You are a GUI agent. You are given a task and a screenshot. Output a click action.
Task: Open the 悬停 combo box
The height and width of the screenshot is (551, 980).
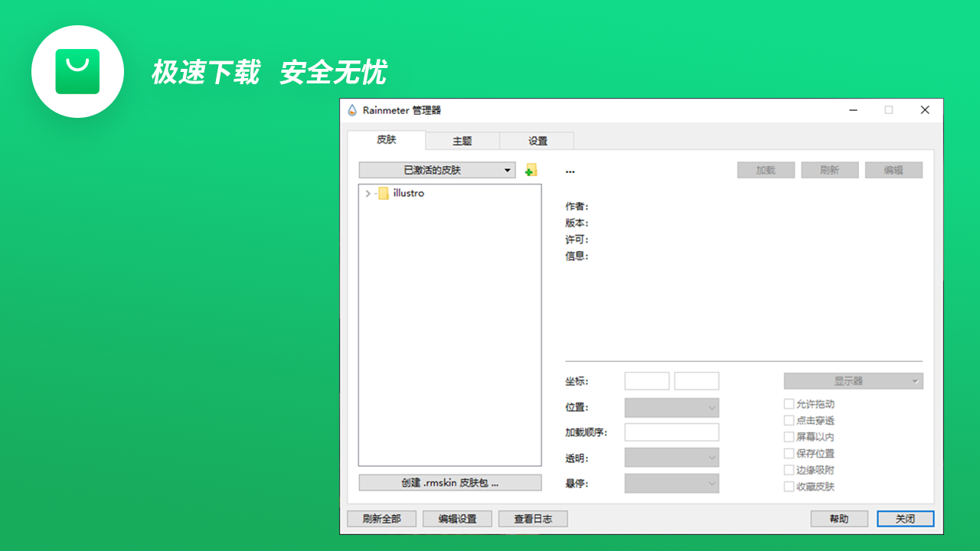[x=672, y=484]
